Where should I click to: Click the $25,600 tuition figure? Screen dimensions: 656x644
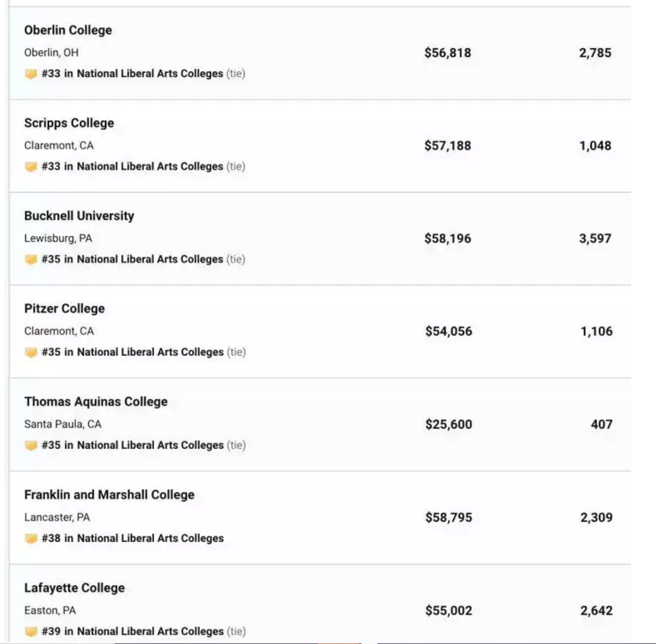click(x=448, y=424)
